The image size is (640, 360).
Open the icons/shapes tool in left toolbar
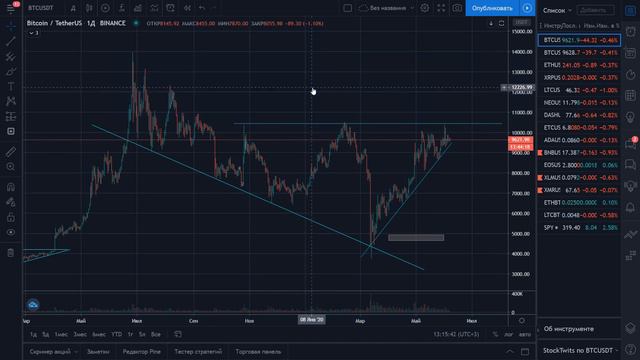pyautogui.click(x=11, y=131)
